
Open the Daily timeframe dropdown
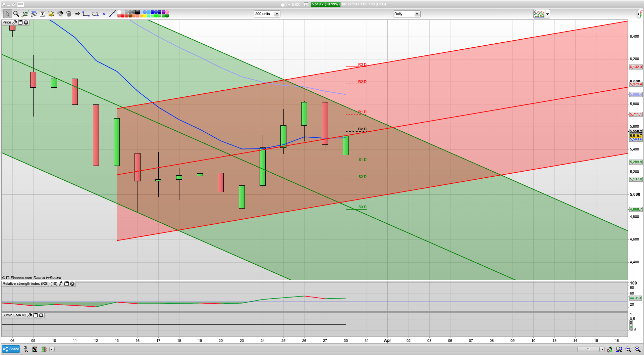[x=407, y=14]
